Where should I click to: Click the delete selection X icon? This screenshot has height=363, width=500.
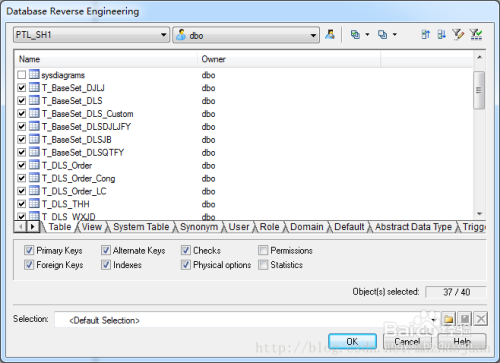481,319
